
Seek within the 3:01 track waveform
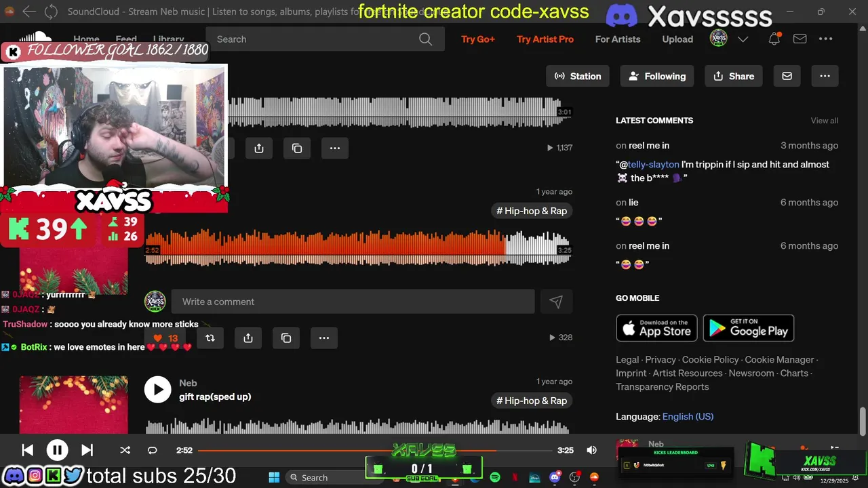399,112
